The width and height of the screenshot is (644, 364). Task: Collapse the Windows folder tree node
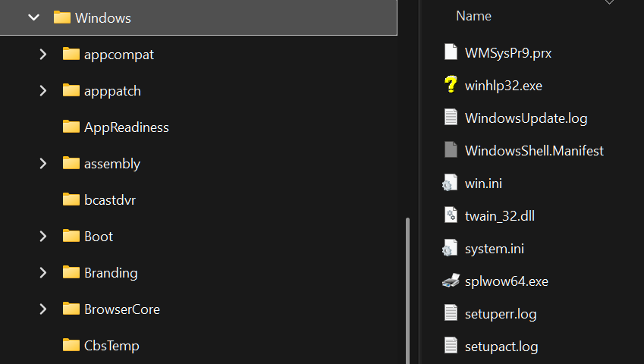pyautogui.click(x=33, y=17)
